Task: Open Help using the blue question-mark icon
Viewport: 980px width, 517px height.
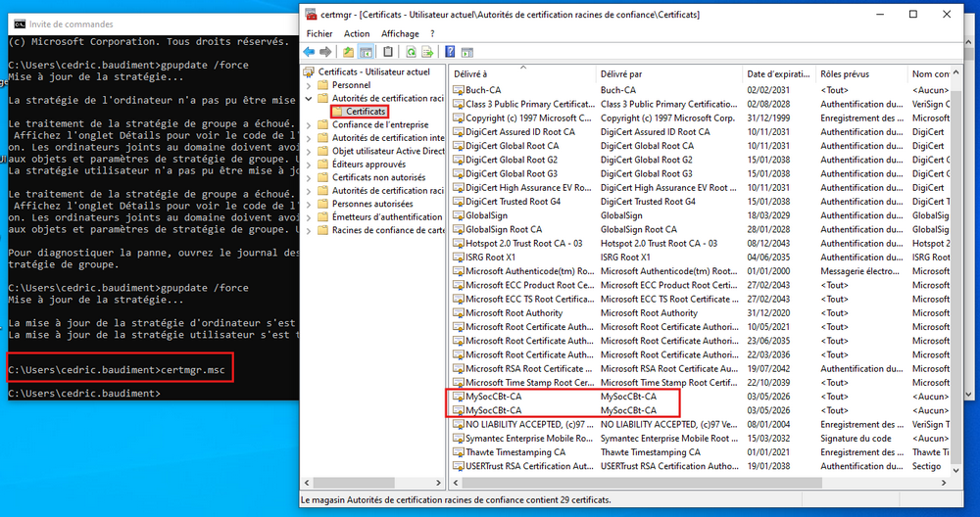Action: click(x=450, y=52)
